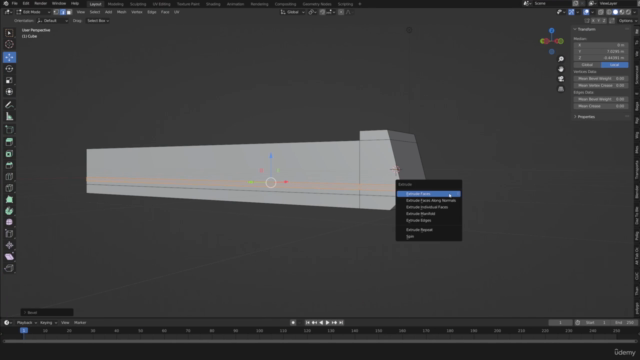Toggle Y axis mirror button

tap(599, 20)
